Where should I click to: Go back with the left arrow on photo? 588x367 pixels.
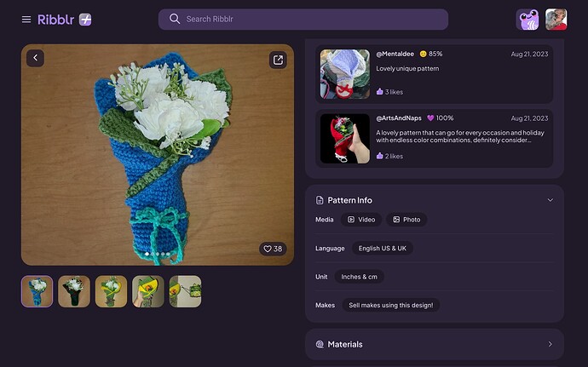(35, 58)
